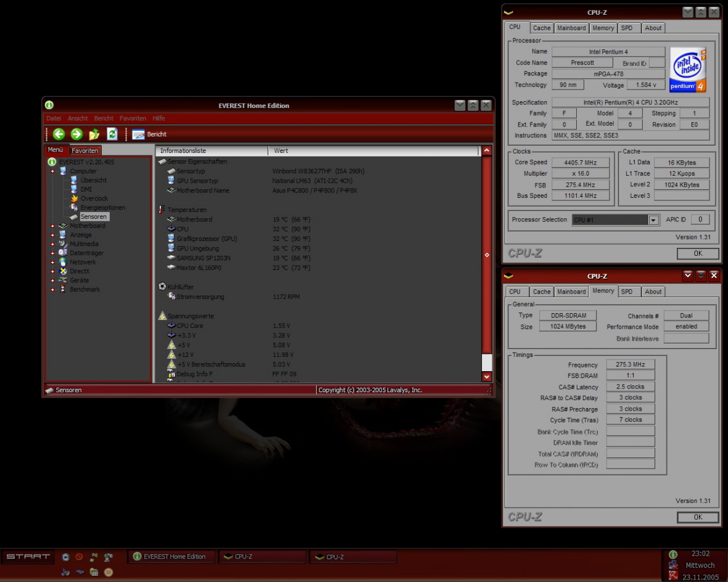The width and height of the screenshot is (728, 582).
Task: Open the Processor Selection CPU #1 dropdown
Action: [x=653, y=220]
